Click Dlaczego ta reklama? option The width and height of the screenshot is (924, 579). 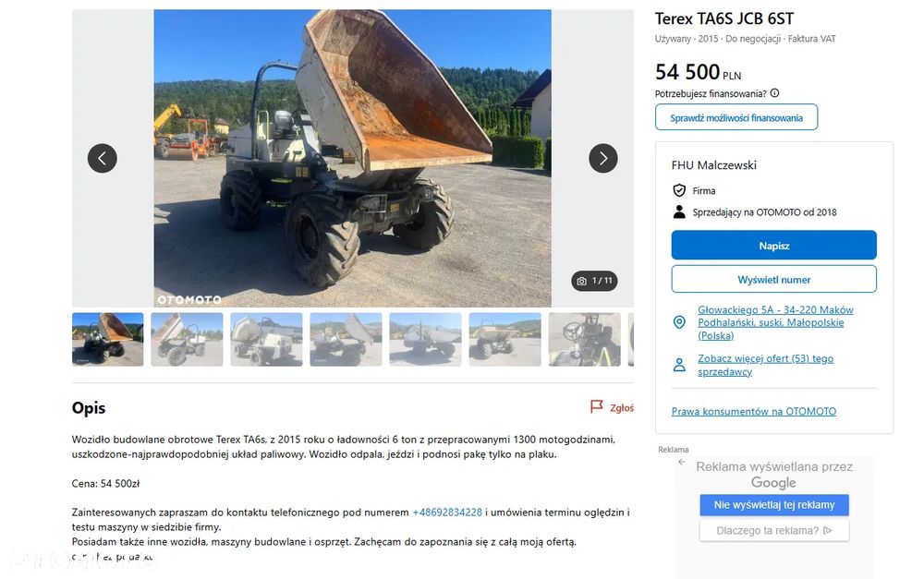coord(774,530)
